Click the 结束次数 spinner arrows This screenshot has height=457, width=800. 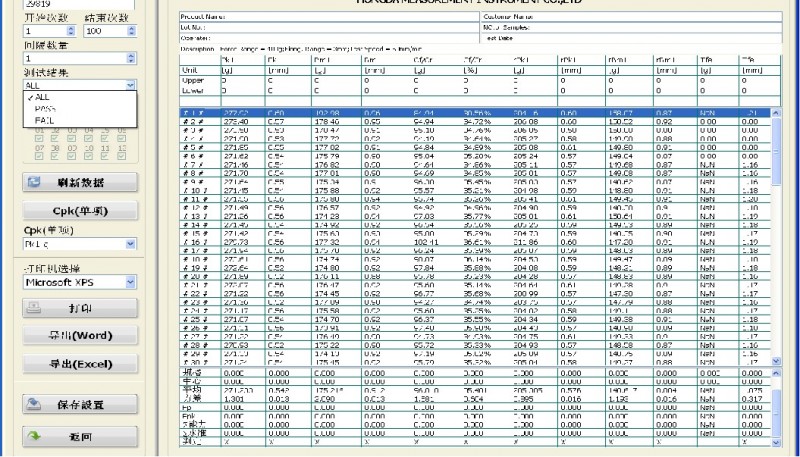[132, 31]
